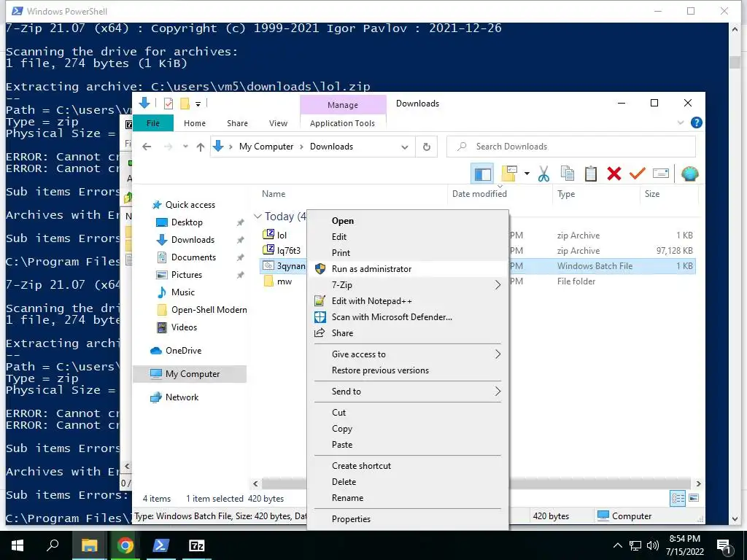Open the Home ribbon tab
The image size is (747, 560).
tap(194, 123)
